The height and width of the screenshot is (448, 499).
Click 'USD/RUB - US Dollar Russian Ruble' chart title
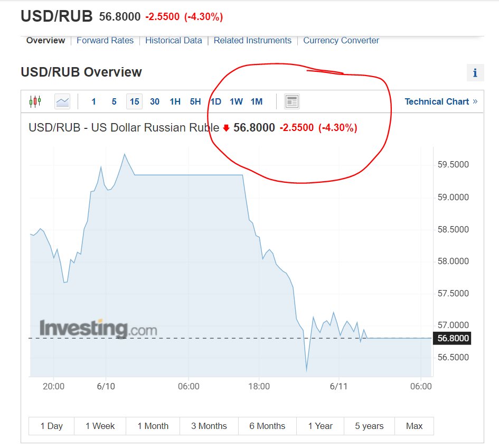pyautogui.click(x=124, y=128)
